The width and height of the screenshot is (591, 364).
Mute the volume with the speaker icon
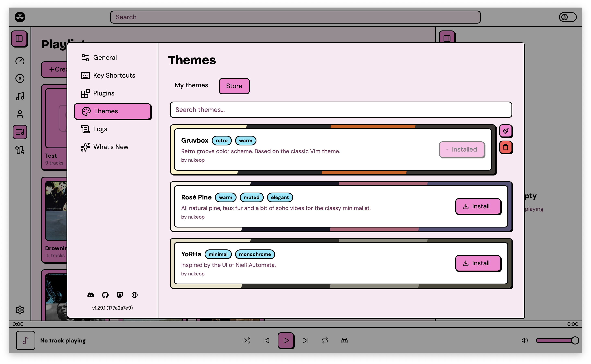(524, 340)
